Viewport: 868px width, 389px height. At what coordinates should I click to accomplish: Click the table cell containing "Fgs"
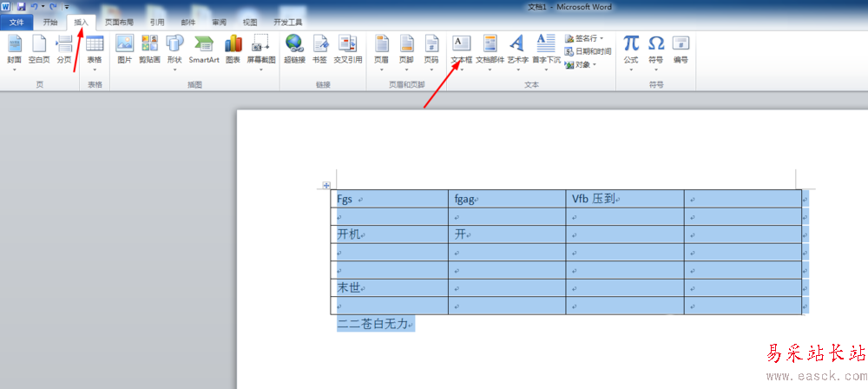(x=389, y=199)
